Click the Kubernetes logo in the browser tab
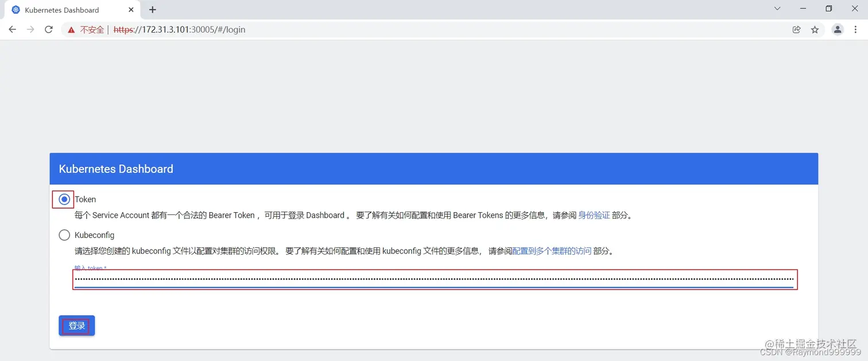This screenshot has width=868, height=361. [x=15, y=9]
